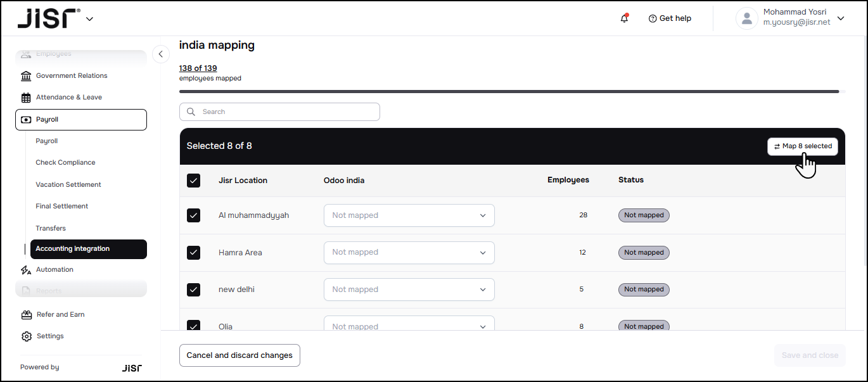This screenshot has width=868, height=382.
Task: Click the Government Relations building icon
Action: (x=26, y=76)
